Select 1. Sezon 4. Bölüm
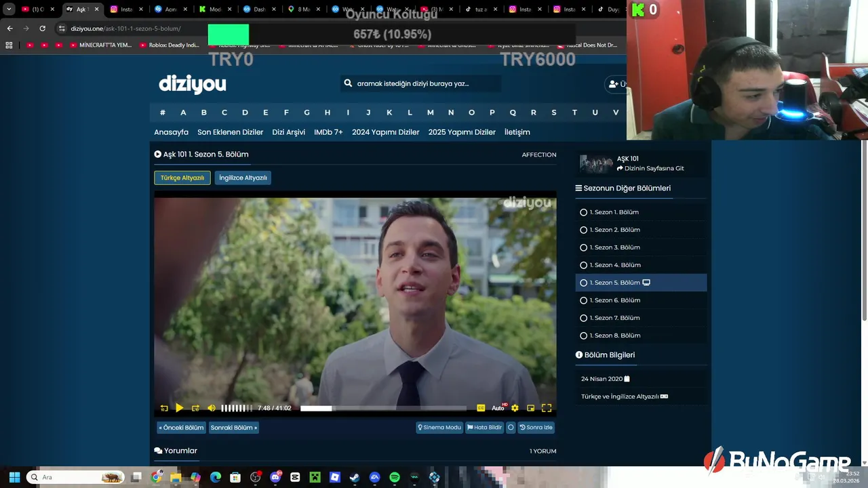The height and width of the screenshot is (488, 868). click(x=641, y=265)
